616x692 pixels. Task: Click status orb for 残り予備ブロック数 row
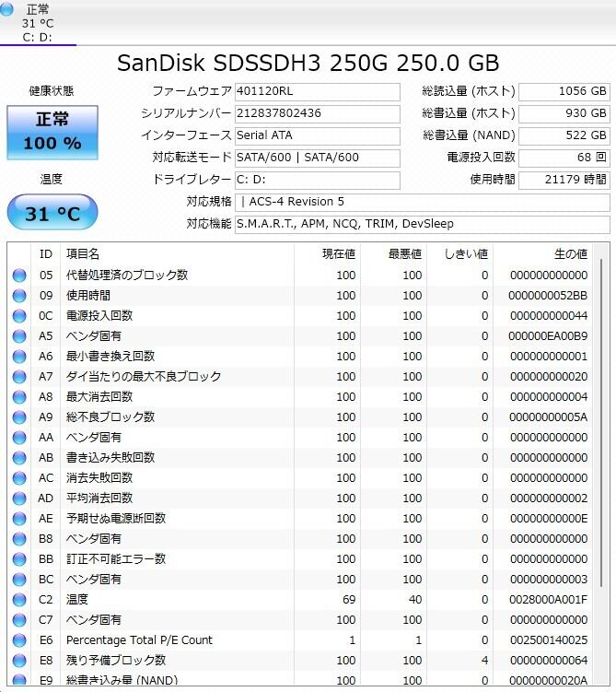19,661
